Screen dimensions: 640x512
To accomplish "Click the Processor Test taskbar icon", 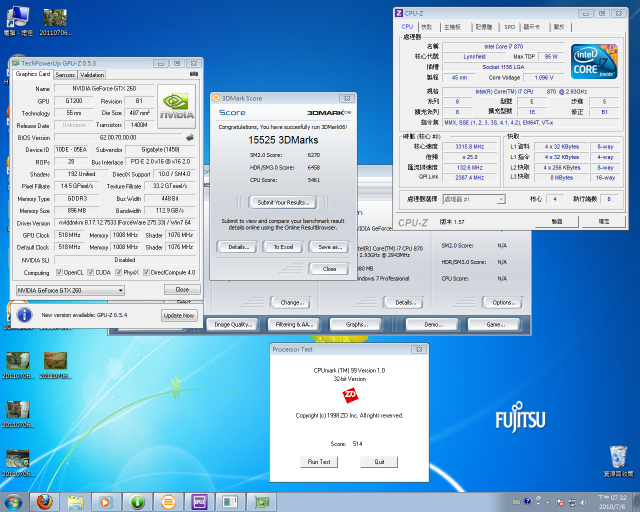I will pos(230,502).
